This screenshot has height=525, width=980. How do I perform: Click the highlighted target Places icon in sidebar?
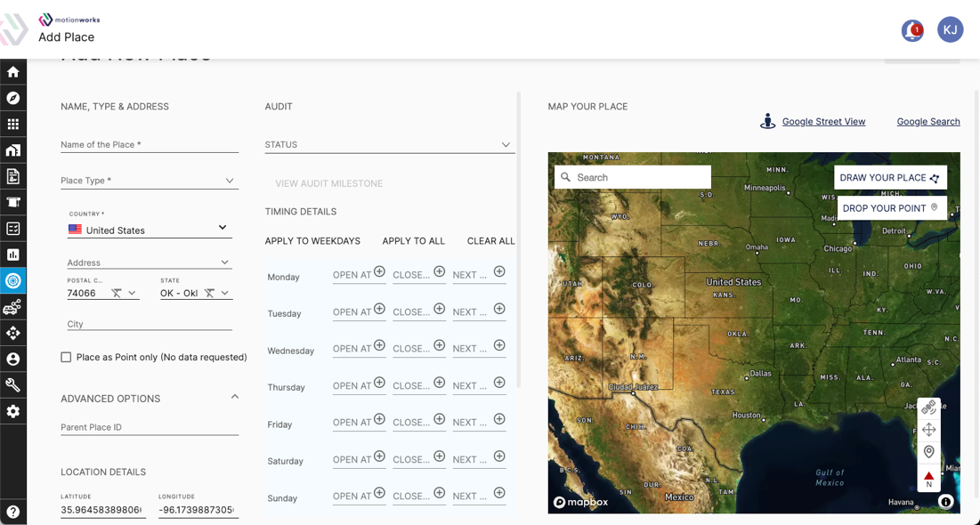click(x=13, y=280)
